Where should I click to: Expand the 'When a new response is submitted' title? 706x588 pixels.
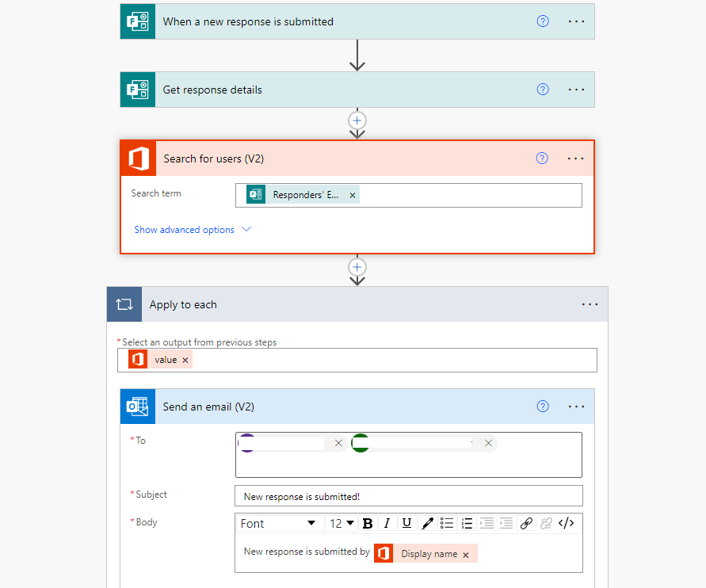click(x=248, y=21)
